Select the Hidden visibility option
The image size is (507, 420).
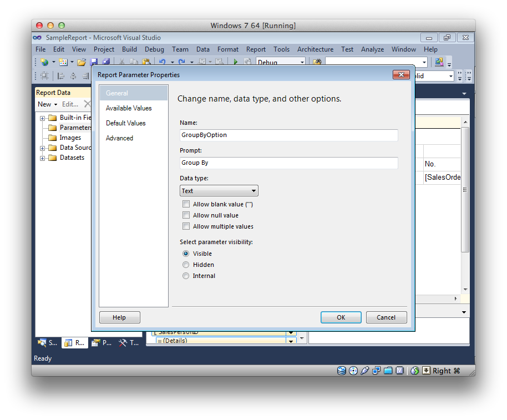pos(186,265)
